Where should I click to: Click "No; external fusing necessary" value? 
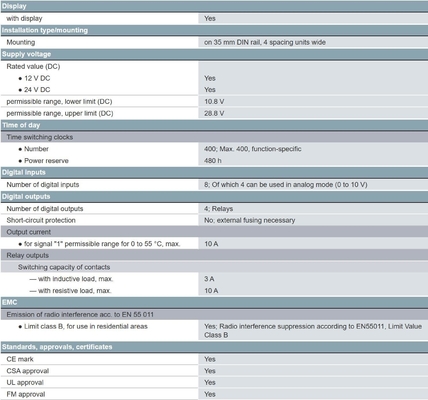[250, 220]
